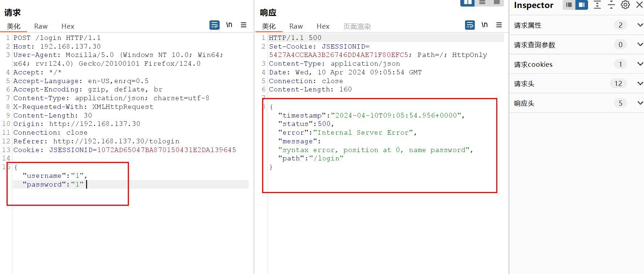Screen dimensions: 644x274
Task: Click the count badge 2 for 请求属性
Action: pyautogui.click(x=620, y=25)
